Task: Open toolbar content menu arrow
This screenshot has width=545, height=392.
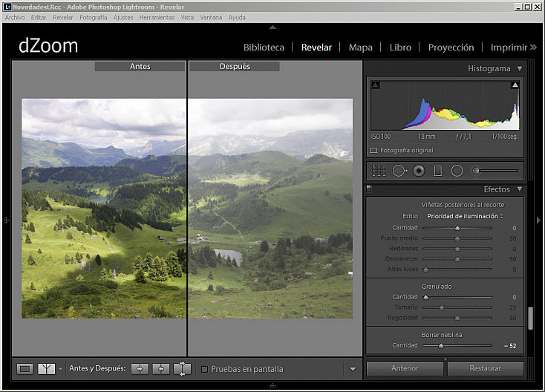Action: point(353,369)
